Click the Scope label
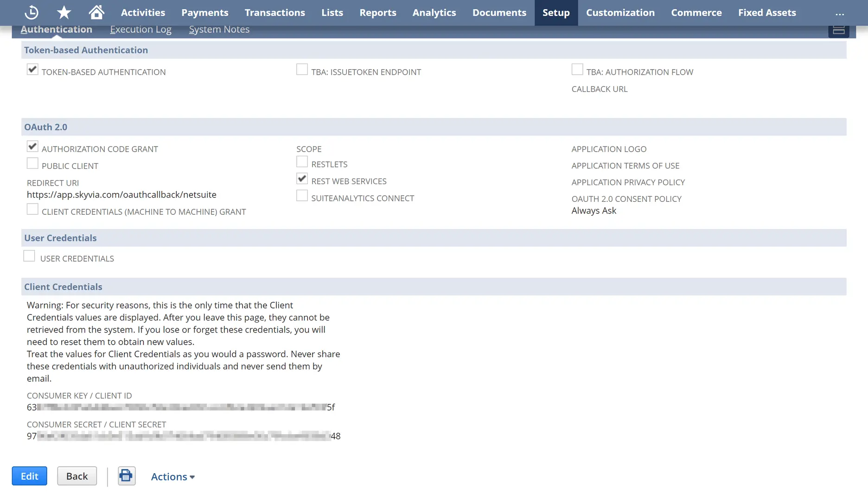This screenshot has width=868, height=501. click(x=309, y=149)
